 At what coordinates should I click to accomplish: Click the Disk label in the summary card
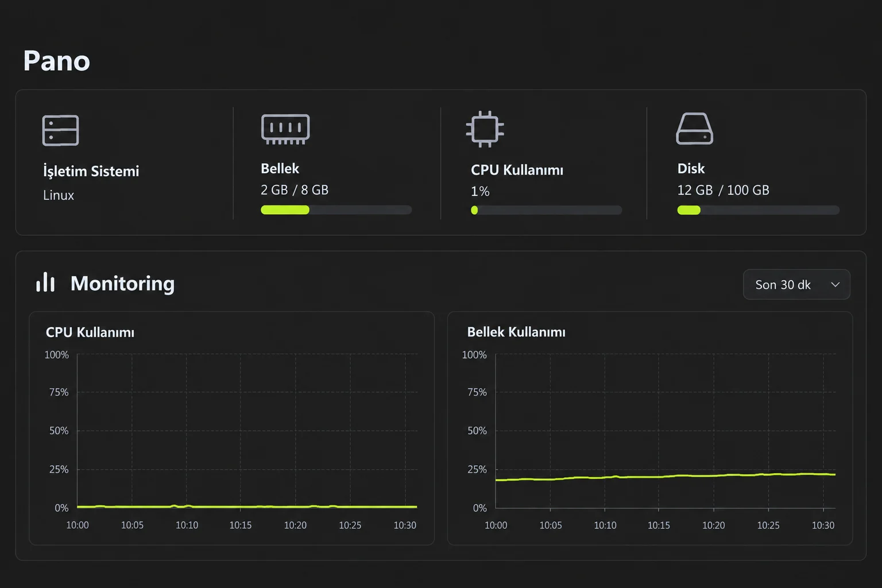pos(691,168)
